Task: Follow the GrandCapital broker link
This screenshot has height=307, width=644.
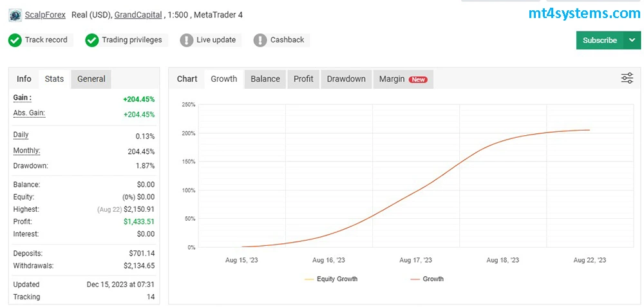Action: click(x=138, y=15)
